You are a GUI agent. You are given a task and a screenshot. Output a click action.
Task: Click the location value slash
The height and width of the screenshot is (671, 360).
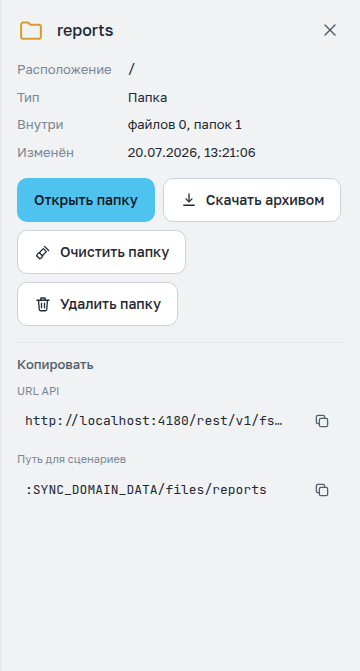coord(131,70)
